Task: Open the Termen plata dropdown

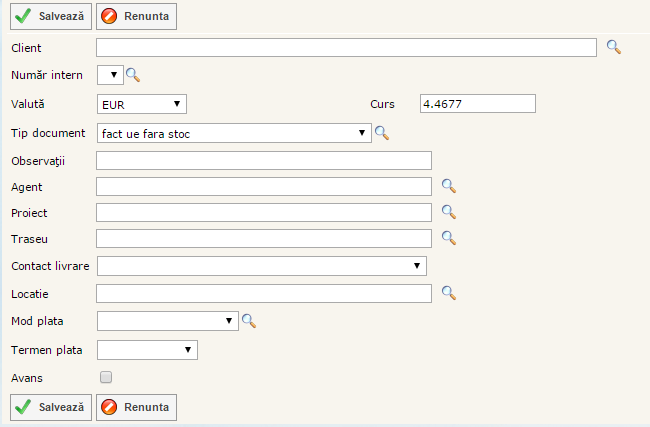Action: tap(147, 349)
